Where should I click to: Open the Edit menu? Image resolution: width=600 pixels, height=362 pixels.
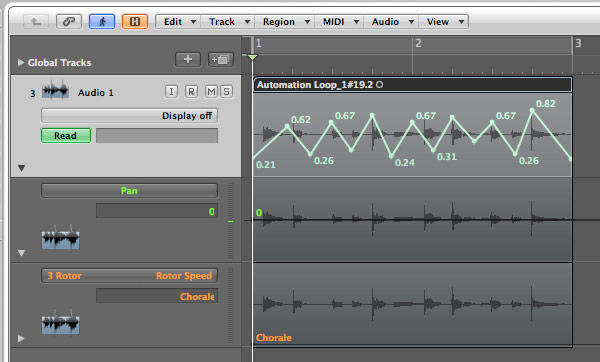179,22
